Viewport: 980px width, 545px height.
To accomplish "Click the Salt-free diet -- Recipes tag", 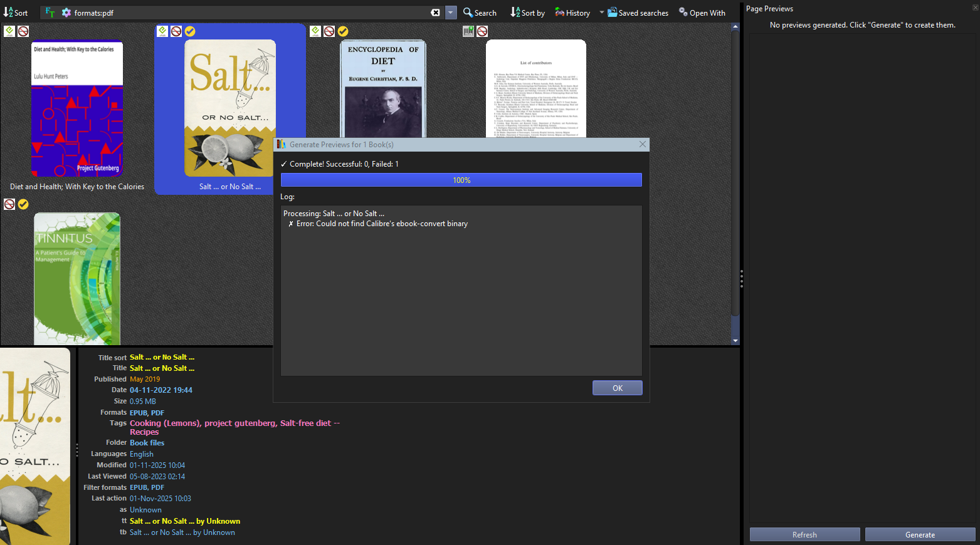I will click(235, 428).
